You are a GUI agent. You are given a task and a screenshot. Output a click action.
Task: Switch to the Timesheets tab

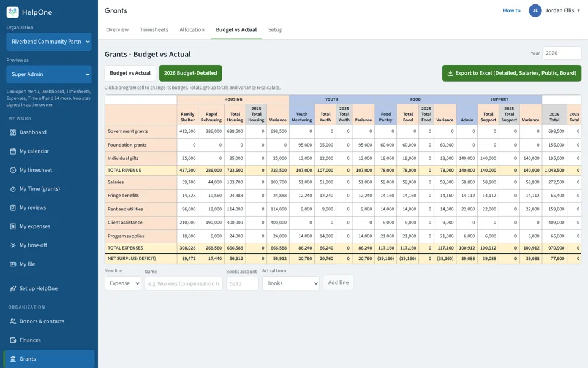[154, 29]
